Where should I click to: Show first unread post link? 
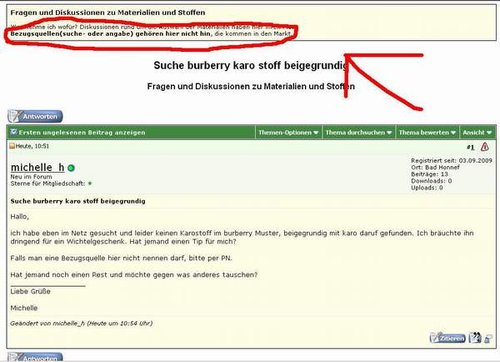82,133
